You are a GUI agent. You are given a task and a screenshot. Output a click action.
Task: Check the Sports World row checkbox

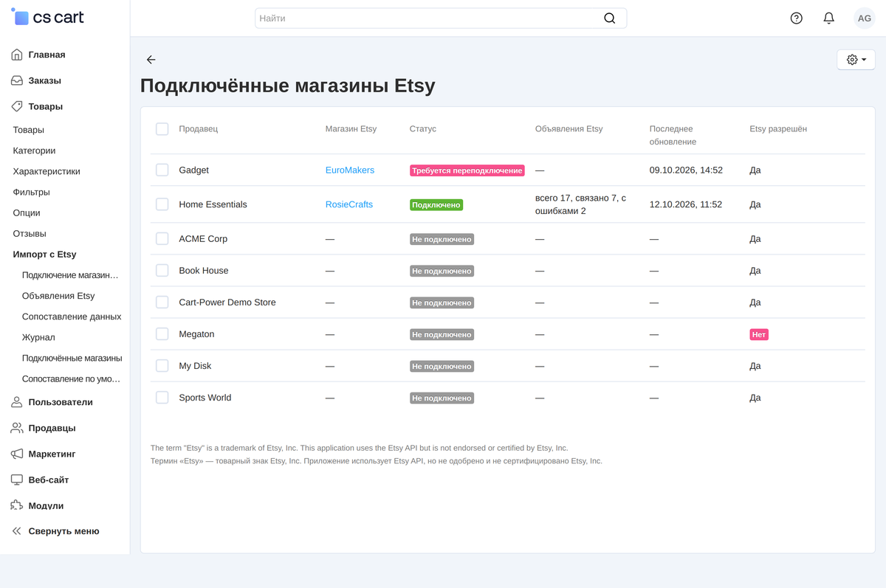(x=162, y=398)
